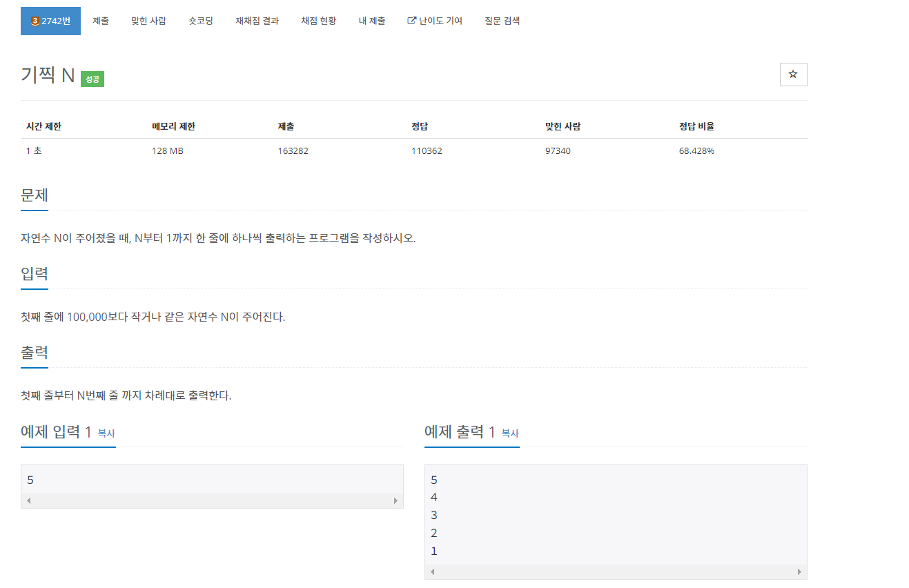The width and height of the screenshot is (909, 588).
Task: Click the 출력 section heading
Action: (35, 353)
